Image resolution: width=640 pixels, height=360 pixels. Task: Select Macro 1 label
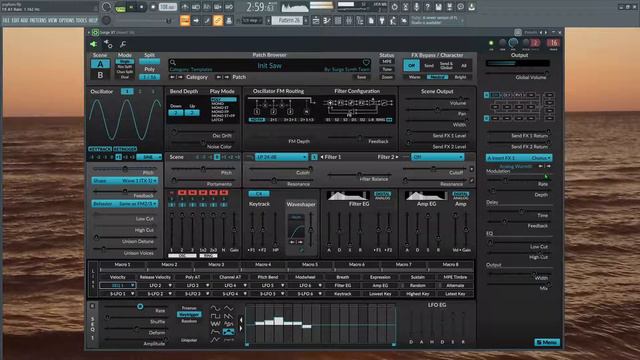(x=122, y=264)
